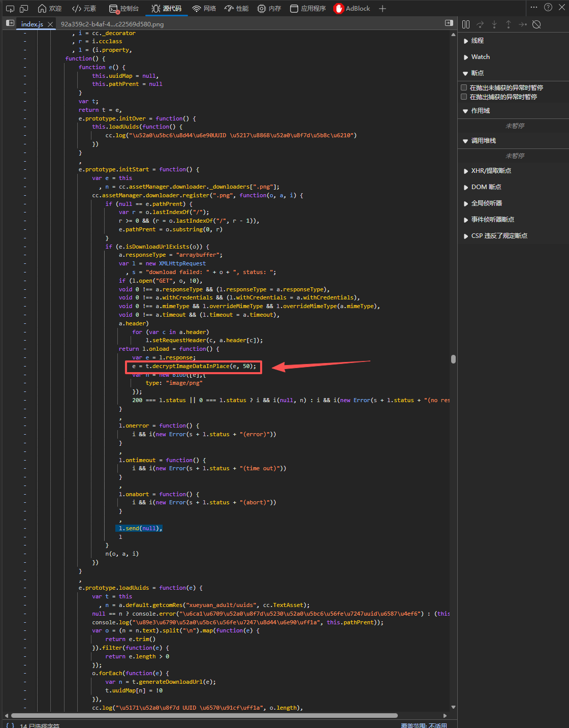Enable 在抛出捕获的异常时暂停 checkbox
Screen dimensions: 569x728
pyautogui.click(x=464, y=97)
